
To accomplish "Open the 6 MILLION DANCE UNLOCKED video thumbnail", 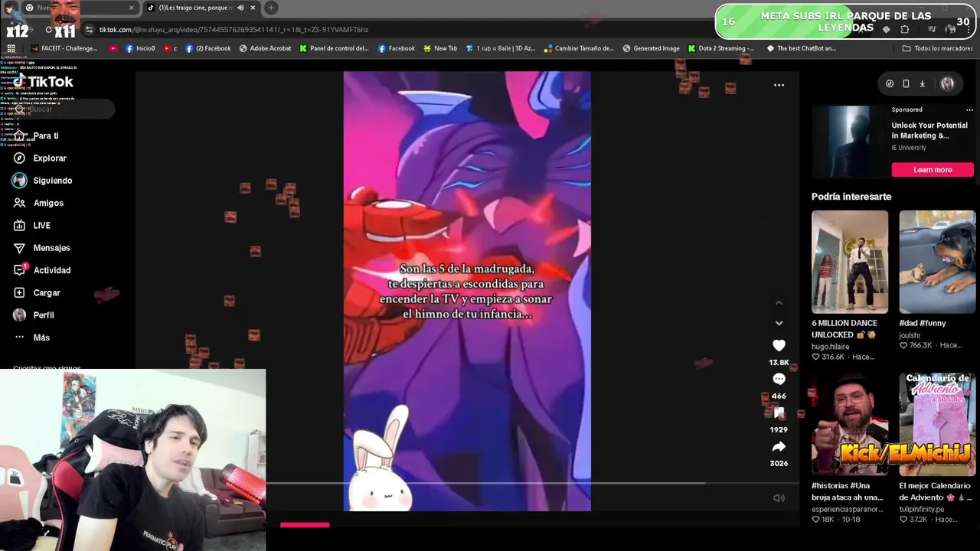I will [850, 262].
